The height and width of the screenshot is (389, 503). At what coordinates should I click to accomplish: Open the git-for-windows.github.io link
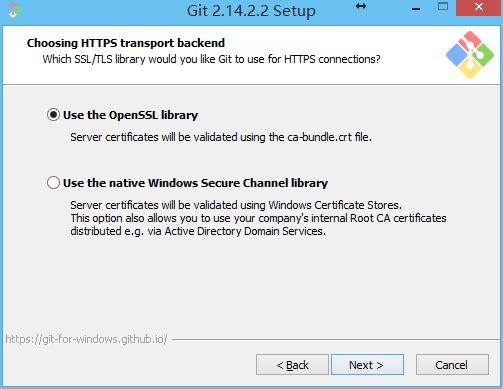86,339
